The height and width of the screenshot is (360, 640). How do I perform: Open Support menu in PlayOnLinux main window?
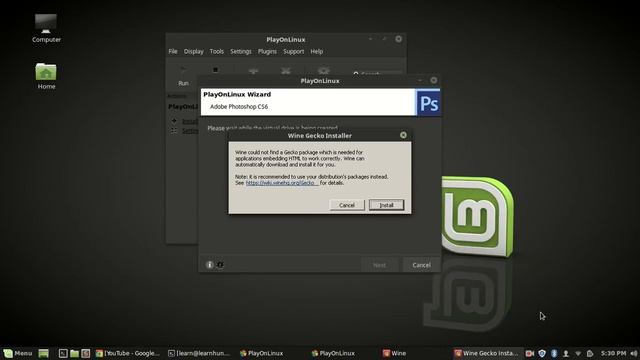click(x=293, y=51)
